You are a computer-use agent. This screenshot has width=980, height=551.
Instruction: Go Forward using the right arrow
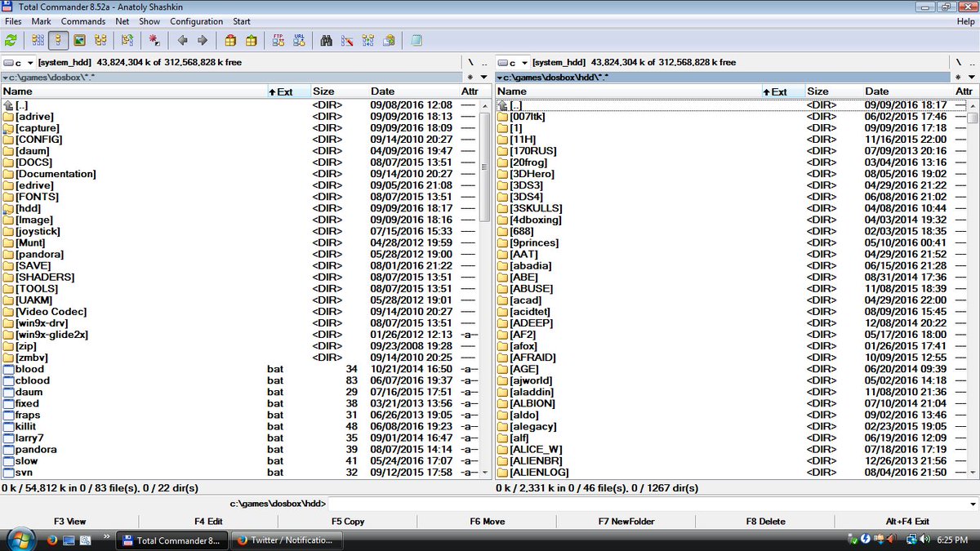203,40
